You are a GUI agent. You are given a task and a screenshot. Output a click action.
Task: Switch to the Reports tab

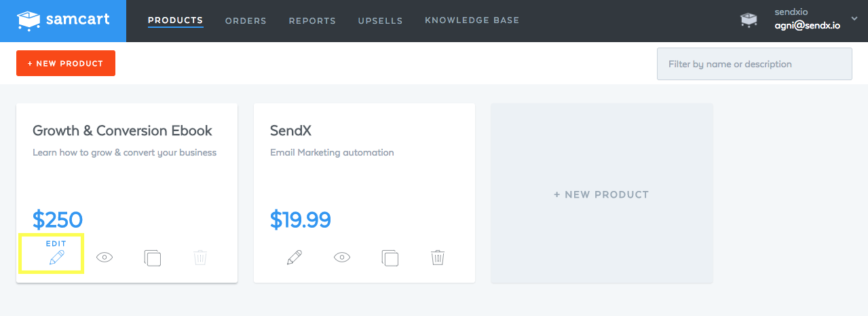coord(312,21)
